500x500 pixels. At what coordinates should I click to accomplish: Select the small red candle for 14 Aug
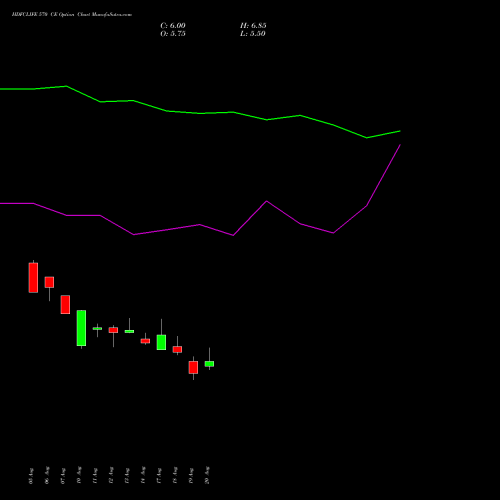[x=145, y=341]
